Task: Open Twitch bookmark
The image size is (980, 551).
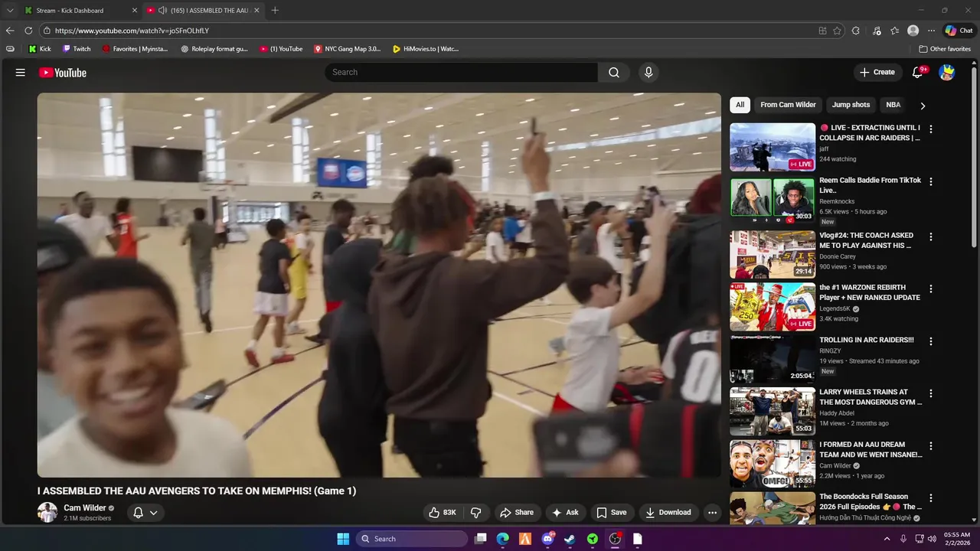Action: 77,49
